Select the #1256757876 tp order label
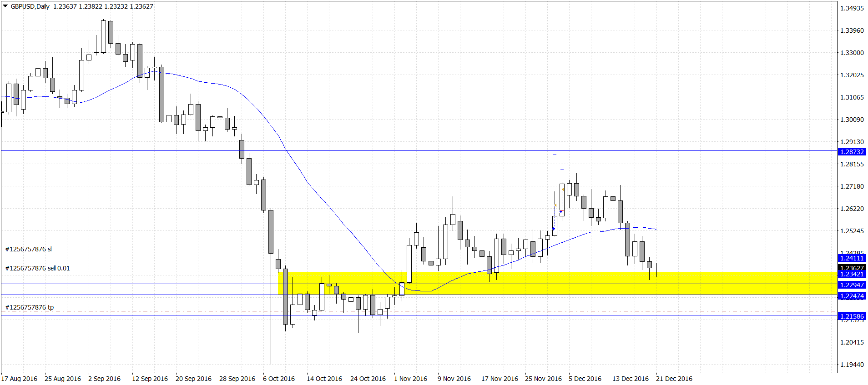Viewport: 868px width, 385px height. (x=30, y=307)
